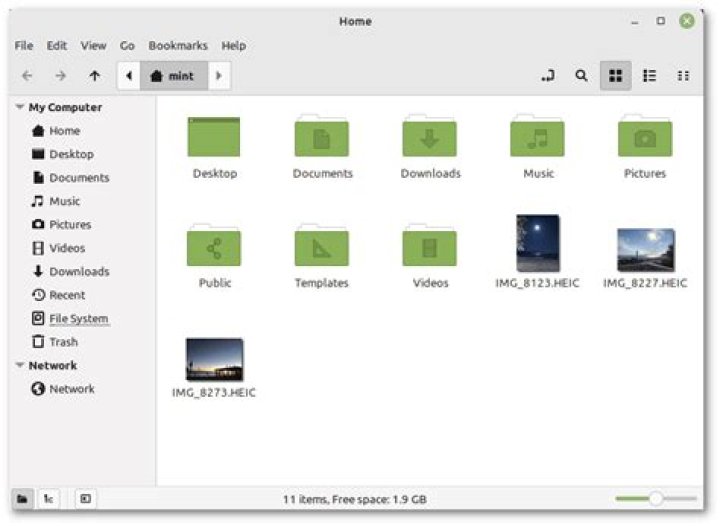
Task: Open the Edit menu
Action: 57,46
